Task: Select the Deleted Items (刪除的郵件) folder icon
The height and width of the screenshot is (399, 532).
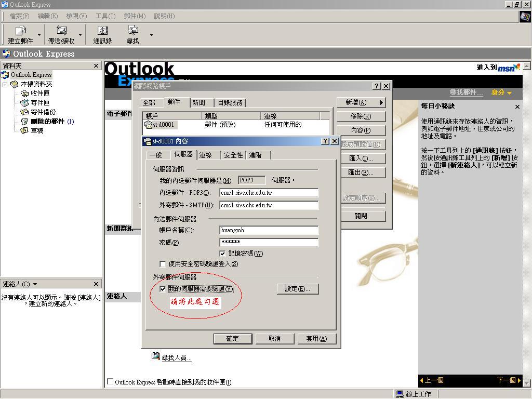Action: 24,122
